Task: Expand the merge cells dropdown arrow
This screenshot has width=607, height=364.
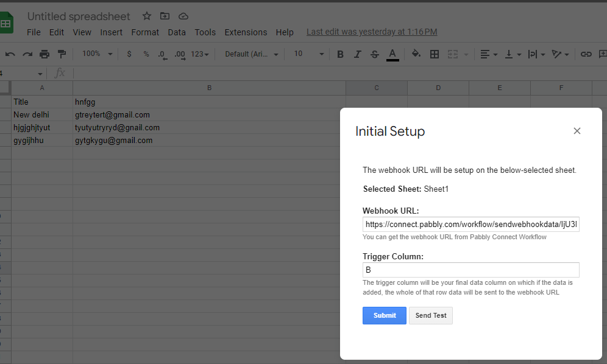Action: [466, 55]
